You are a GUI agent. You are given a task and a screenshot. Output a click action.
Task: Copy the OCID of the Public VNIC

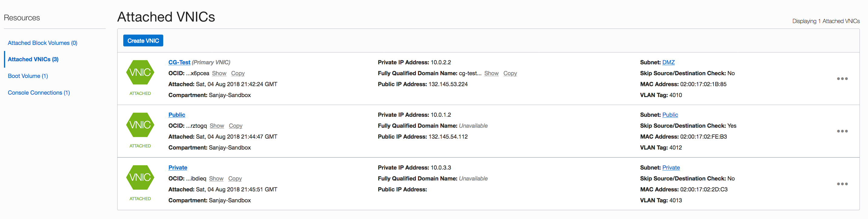click(236, 126)
